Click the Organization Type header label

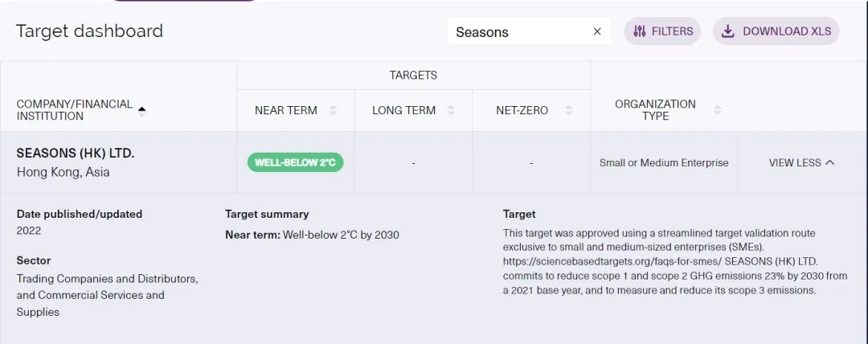coord(655,110)
